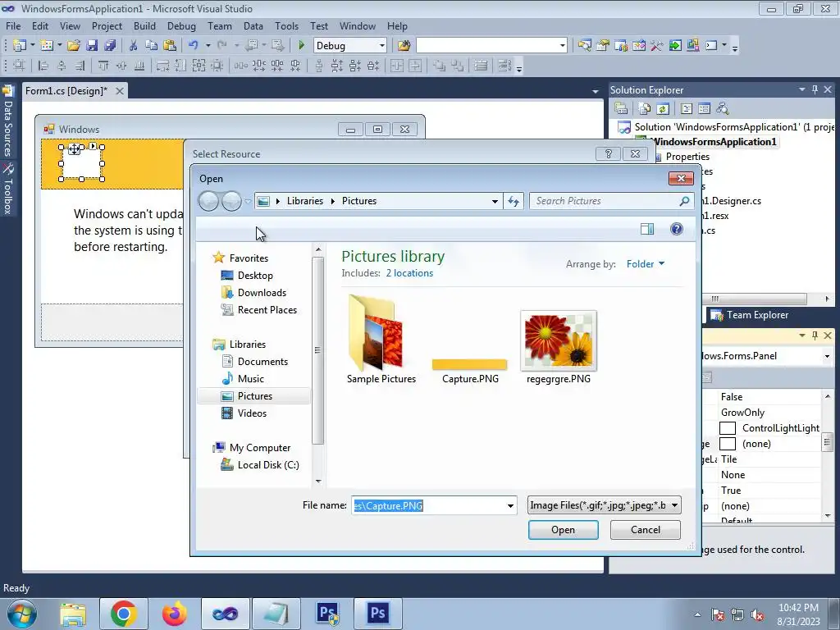Screen dimensions: 840x630
Task: Open the Properties panel object selector dropdown
Action: point(827,356)
